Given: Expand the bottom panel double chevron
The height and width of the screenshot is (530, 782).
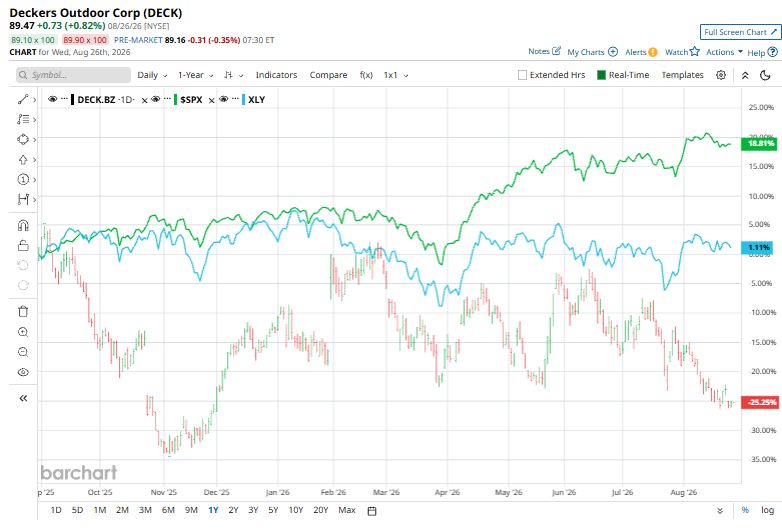Looking at the screenshot, I should 720,511.
